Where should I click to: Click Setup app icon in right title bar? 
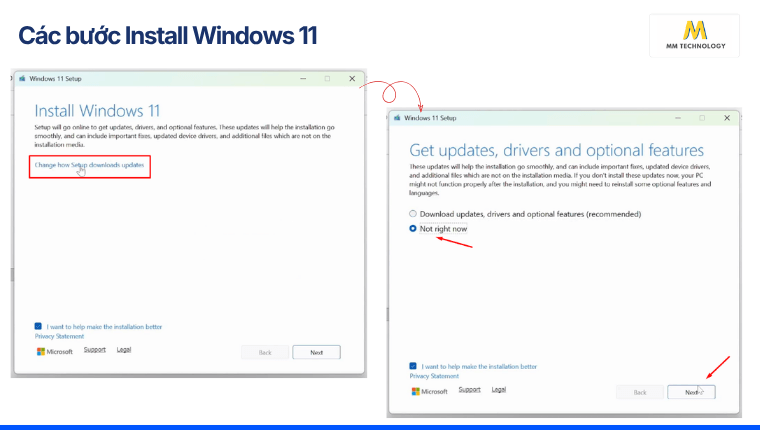(x=397, y=118)
